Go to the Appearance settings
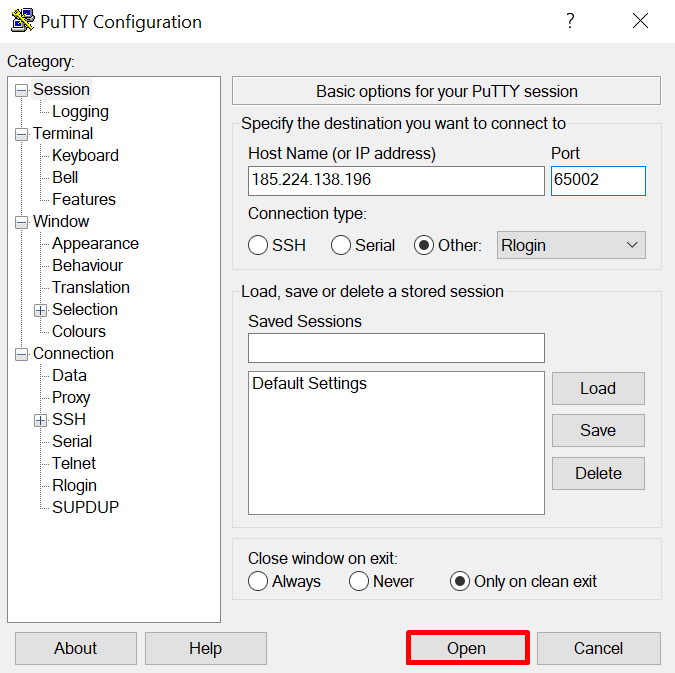The image size is (675, 673). 95,244
